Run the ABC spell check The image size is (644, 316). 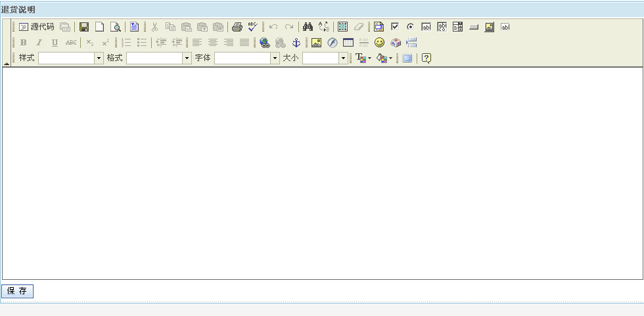(x=252, y=27)
